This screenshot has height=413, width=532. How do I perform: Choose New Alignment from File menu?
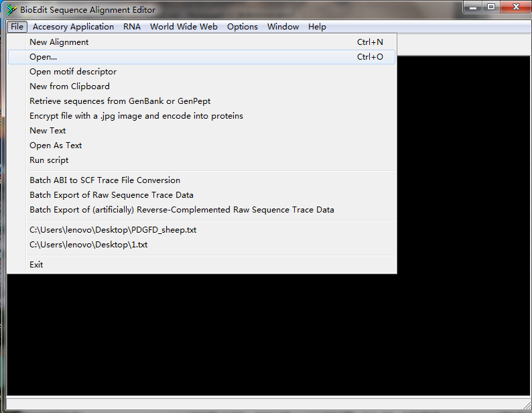tap(202, 42)
